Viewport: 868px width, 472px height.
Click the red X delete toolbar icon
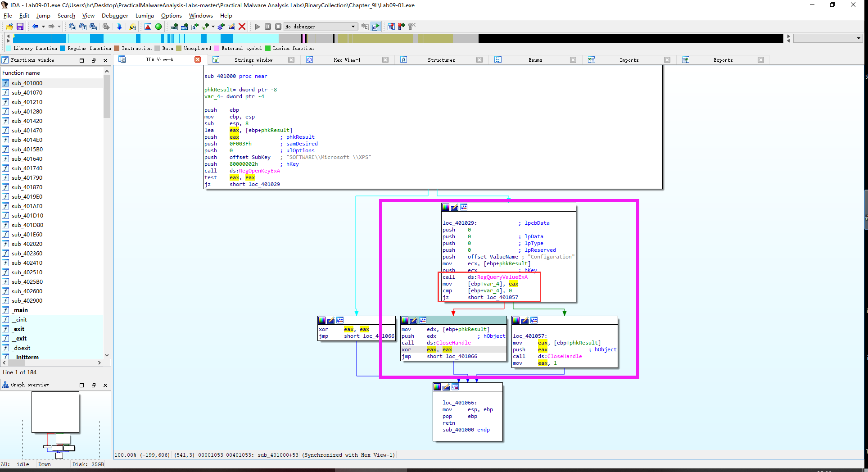pyautogui.click(x=242, y=27)
